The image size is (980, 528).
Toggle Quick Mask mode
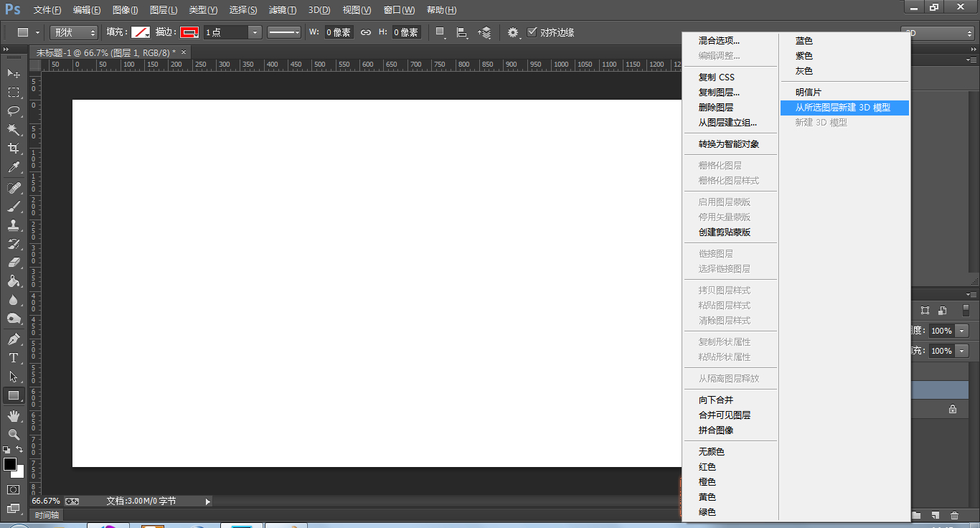[14, 489]
